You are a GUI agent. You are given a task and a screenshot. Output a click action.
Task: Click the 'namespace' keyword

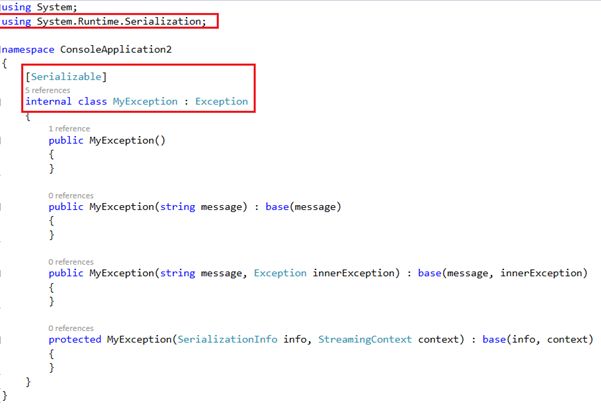pos(28,49)
